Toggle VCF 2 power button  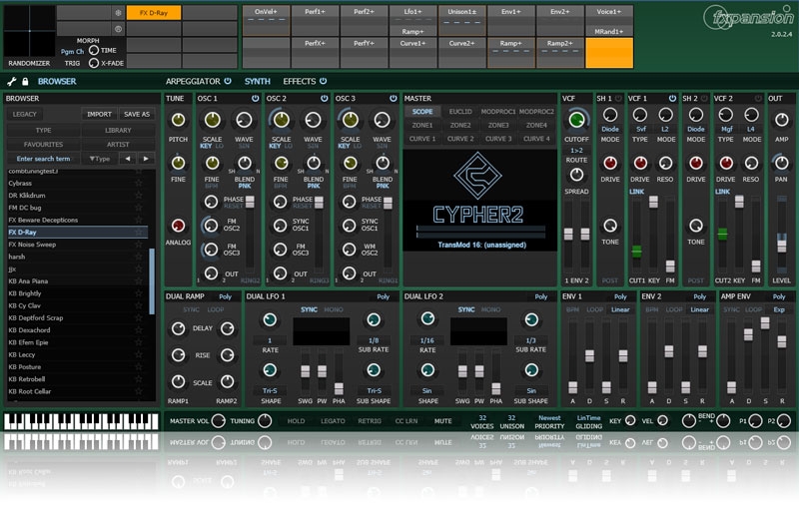[x=758, y=98]
